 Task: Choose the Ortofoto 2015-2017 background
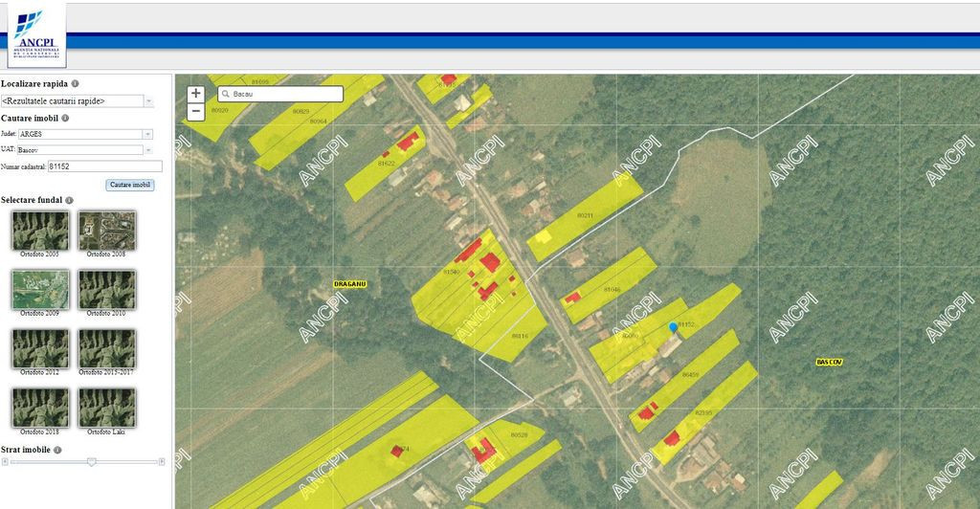(106, 348)
